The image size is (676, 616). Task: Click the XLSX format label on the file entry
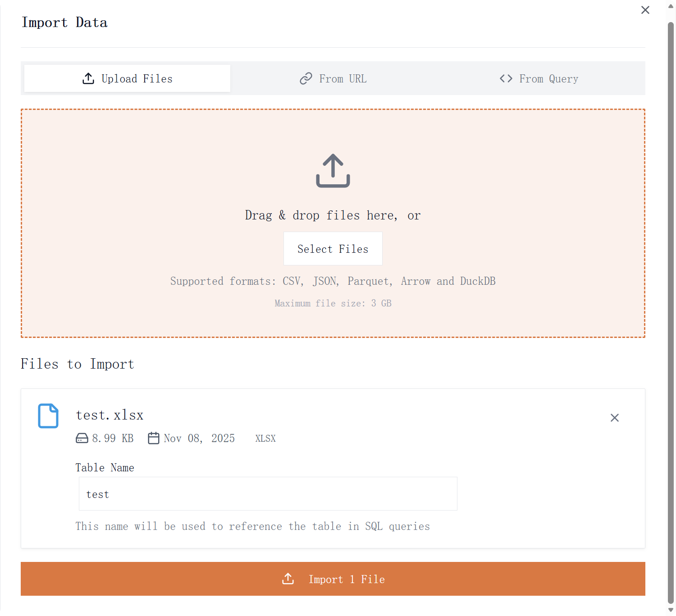click(x=265, y=438)
